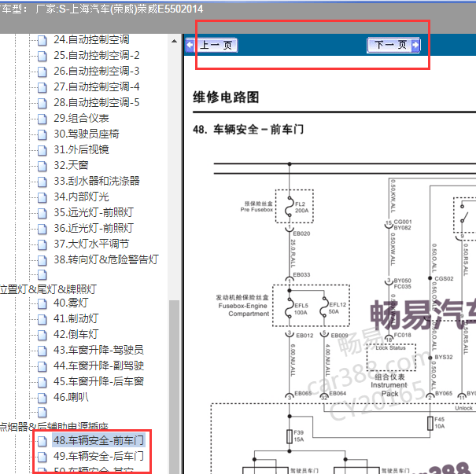The height and width of the screenshot is (474, 476).
Task: Click Instrument Pack label in diagram
Action: [389, 389]
